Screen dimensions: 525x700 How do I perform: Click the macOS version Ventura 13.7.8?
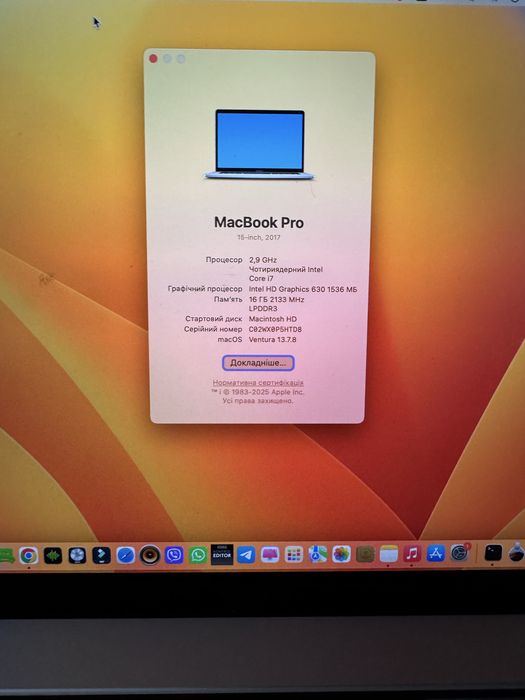[x=272, y=340]
